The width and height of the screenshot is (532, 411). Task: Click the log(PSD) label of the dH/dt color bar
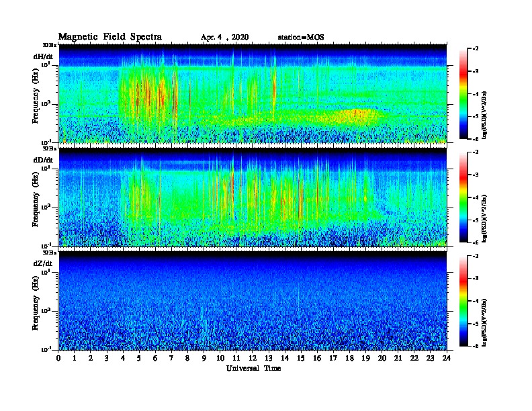[x=485, y=115]
